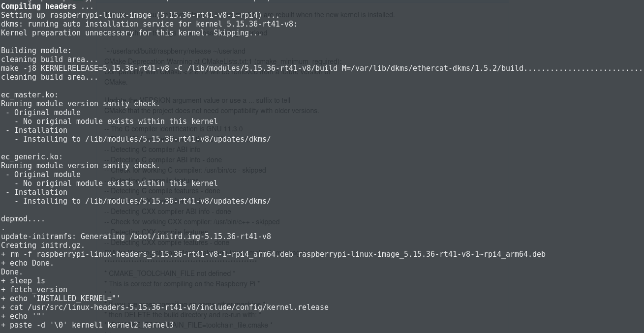Click the 'depmod....' line
This screenshot has height=333, width=644.
point(23,219)
